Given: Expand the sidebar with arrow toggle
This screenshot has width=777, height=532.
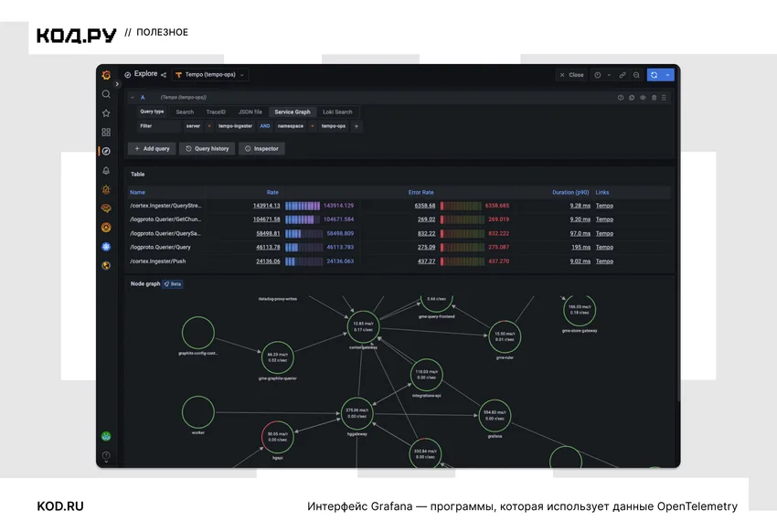Looking at the screenshot, I should (x=117, y=84).
